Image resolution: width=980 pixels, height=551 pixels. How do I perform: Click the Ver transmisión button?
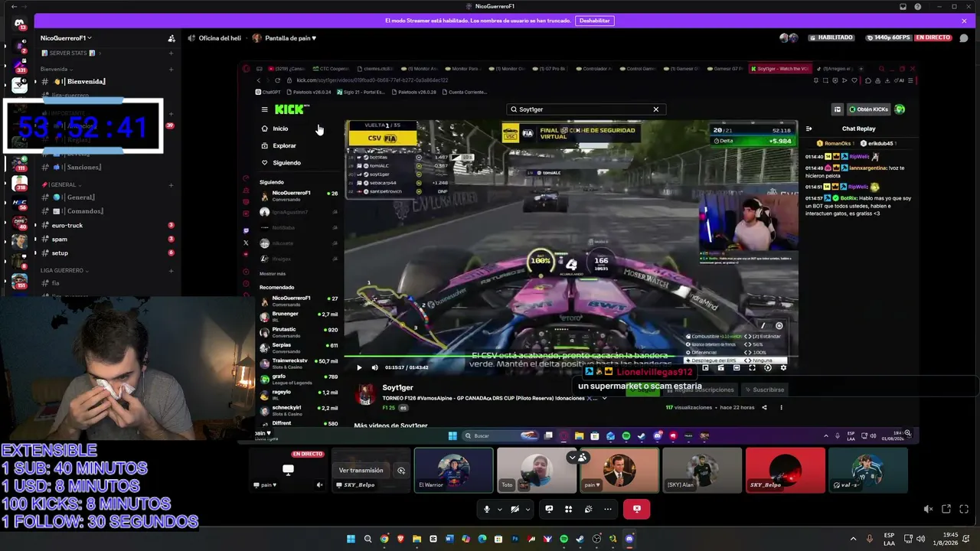pyautogui.click(x=361, y=471)
